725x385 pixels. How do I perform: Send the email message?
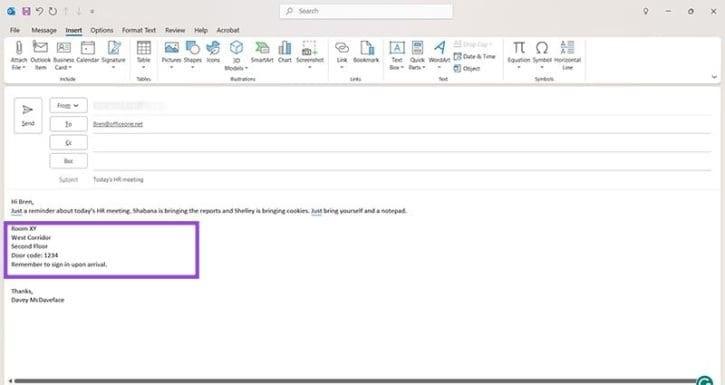tap(28, 115)
